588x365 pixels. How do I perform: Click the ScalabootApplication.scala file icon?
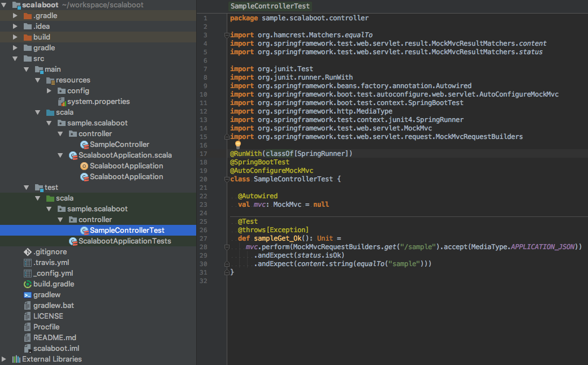[73, 155]
